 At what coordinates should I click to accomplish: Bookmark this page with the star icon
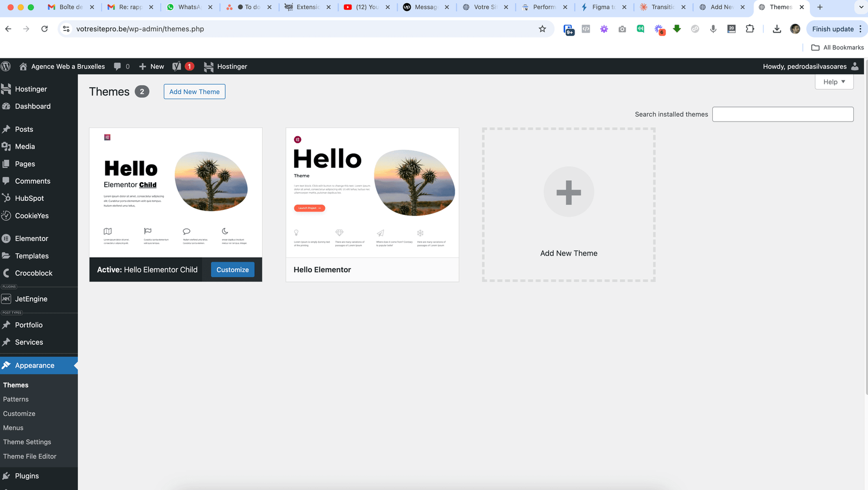[542, 29]
